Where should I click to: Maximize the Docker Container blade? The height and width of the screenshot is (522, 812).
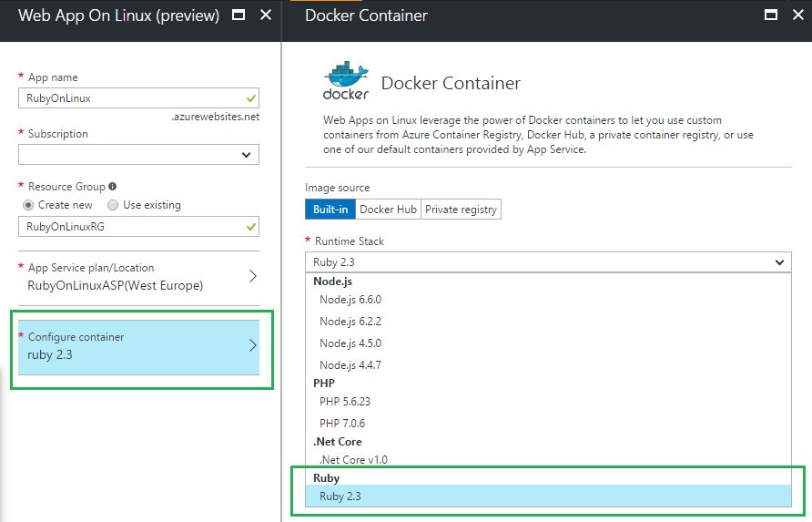770,15
